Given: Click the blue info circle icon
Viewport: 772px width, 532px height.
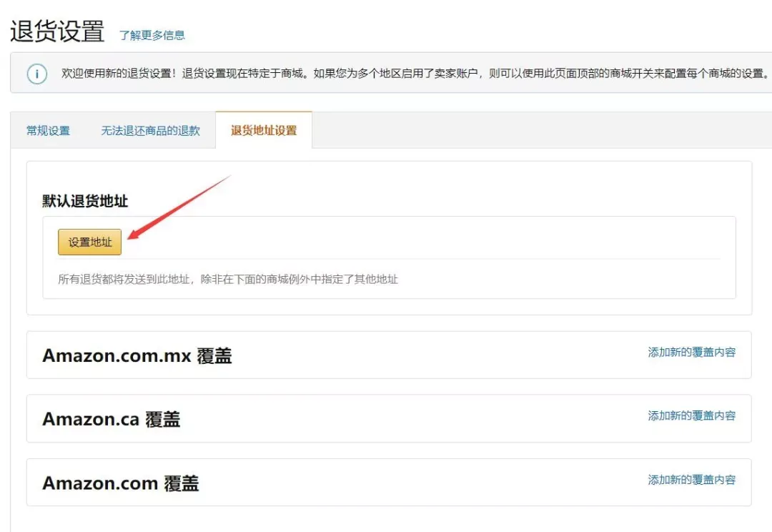Looking at the screenshot, I should pyautogui.click(x=37, y=74).
